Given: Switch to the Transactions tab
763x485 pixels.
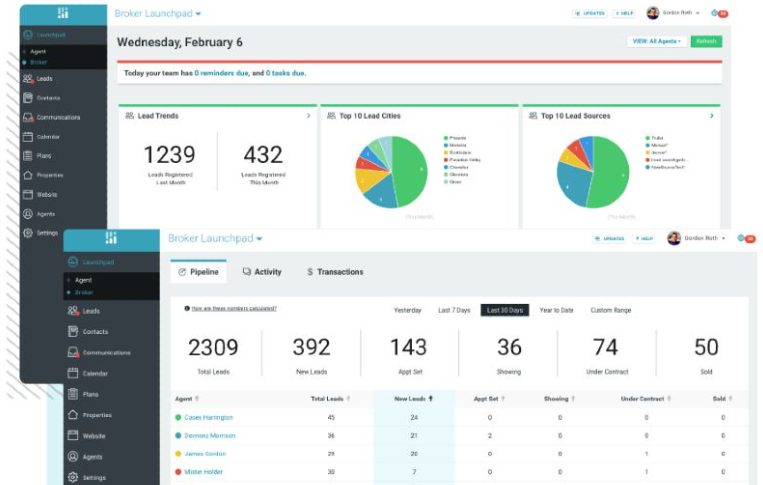Looking at the screenshot, I should pos(335,272).
